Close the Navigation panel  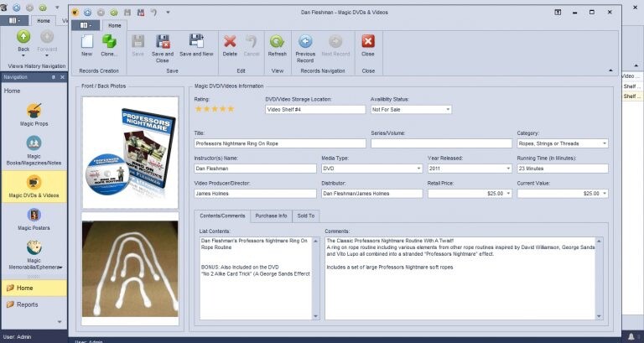[x=62, y=77]
